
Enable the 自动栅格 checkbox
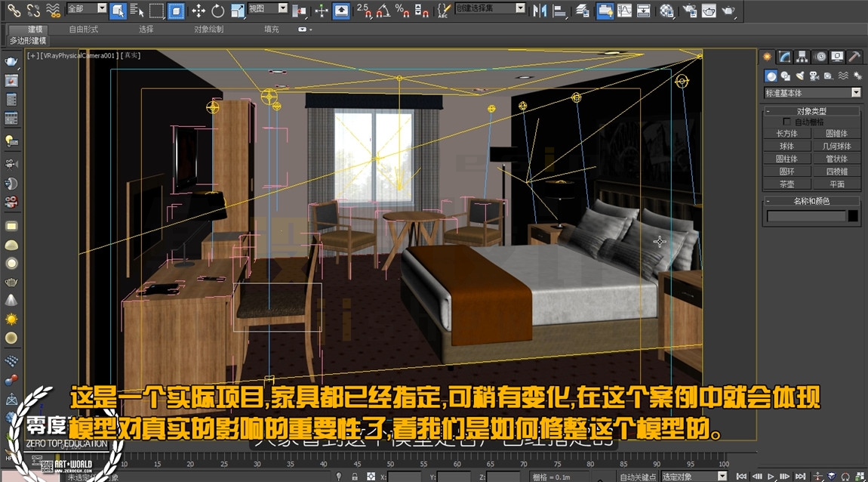786,122
